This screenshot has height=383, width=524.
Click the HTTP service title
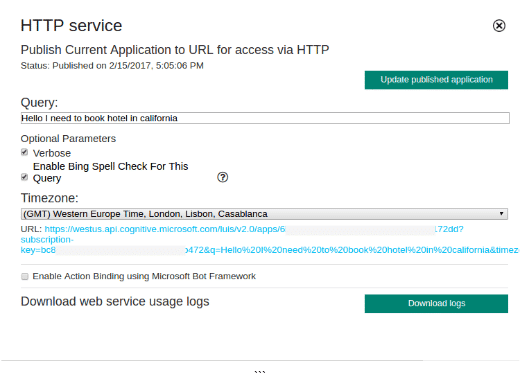72,26
